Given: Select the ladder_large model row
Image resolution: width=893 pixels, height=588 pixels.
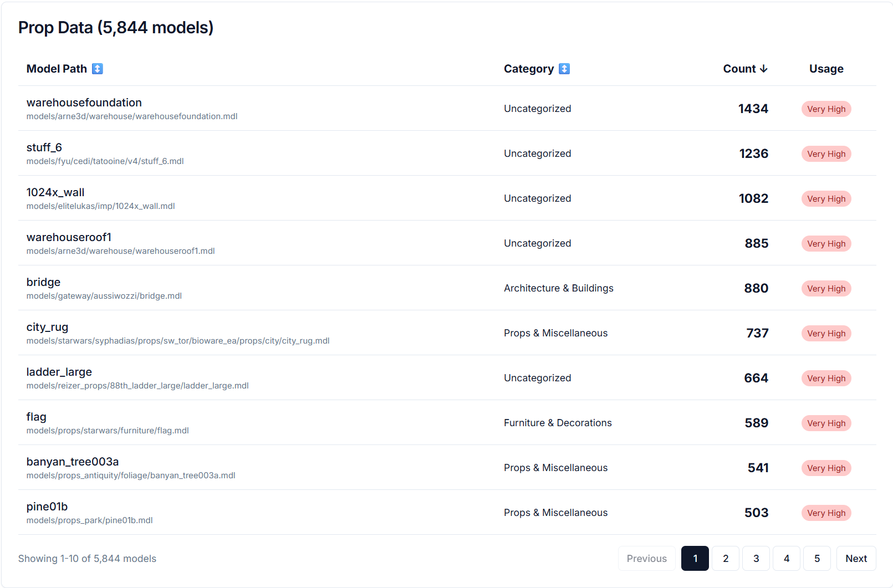Looking at the screenshot, I should tap(59, 372).
